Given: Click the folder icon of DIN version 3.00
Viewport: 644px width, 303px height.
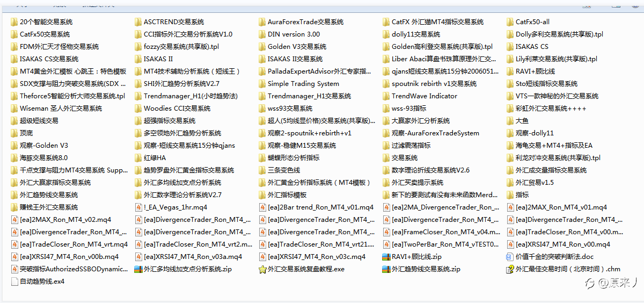Looking at the screenshot, I should (x=262, y=34).
